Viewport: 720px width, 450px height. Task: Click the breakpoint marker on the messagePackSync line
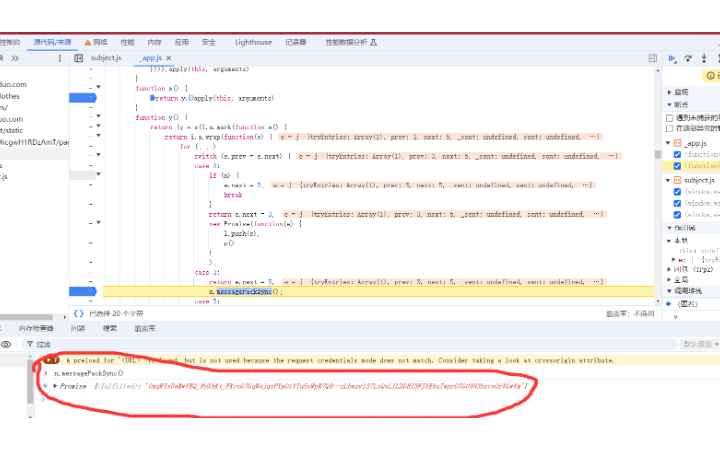[x=83, y=291]
